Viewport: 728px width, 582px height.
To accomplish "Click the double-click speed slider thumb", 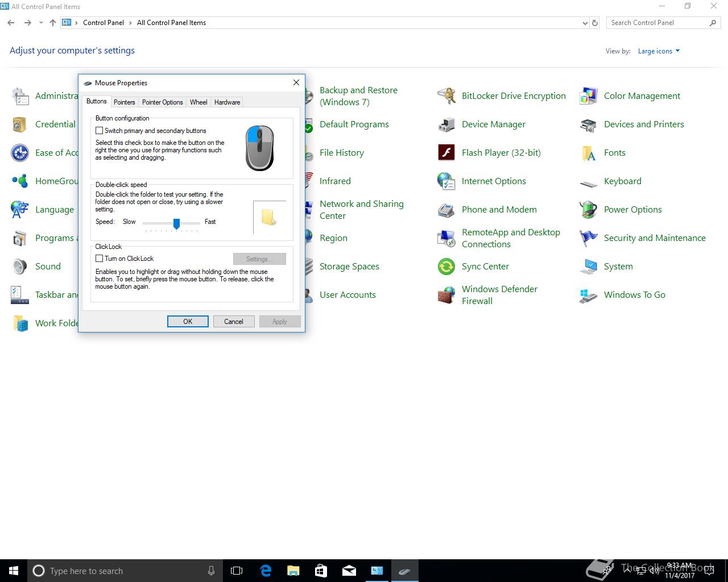I will tap(176, 223).
